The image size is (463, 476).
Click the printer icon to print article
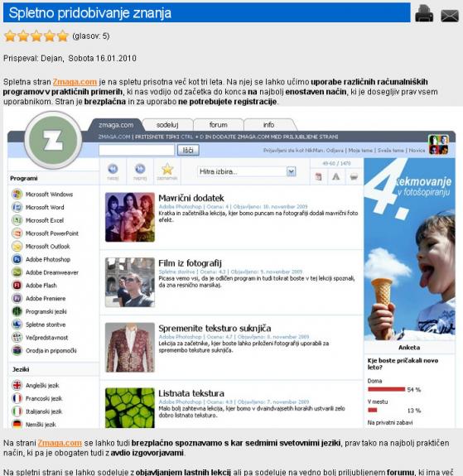(x=424, y=14)
